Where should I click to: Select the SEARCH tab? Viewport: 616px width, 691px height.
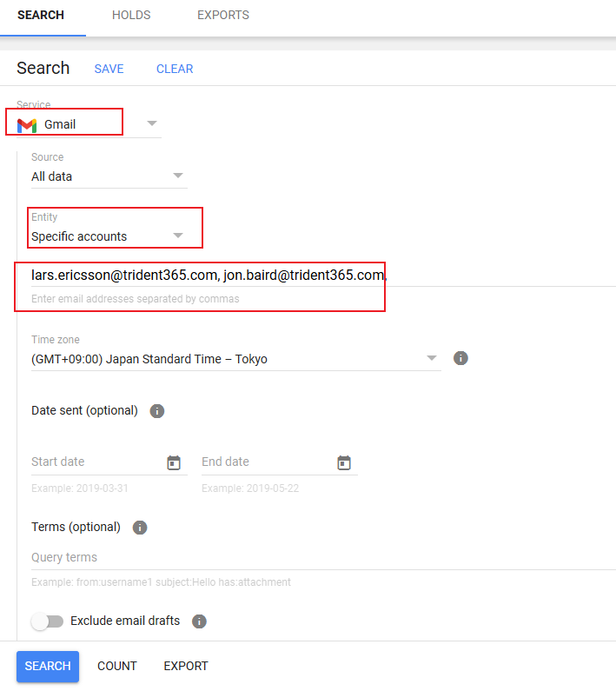41,16
